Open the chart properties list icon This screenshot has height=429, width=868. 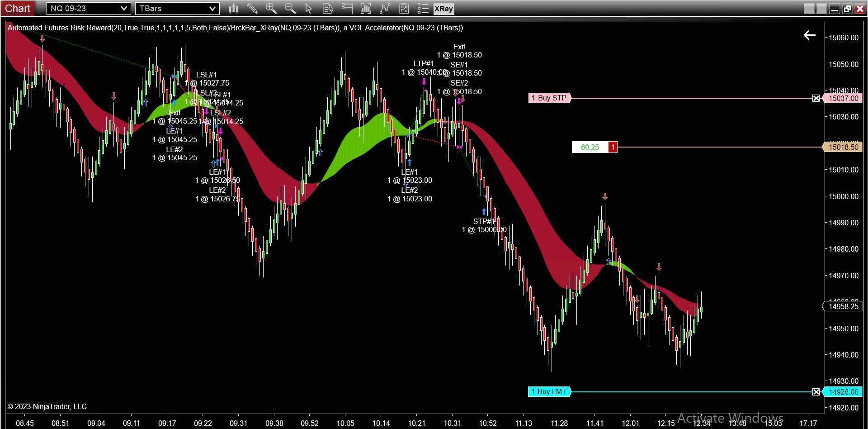[x=423, y=9]
